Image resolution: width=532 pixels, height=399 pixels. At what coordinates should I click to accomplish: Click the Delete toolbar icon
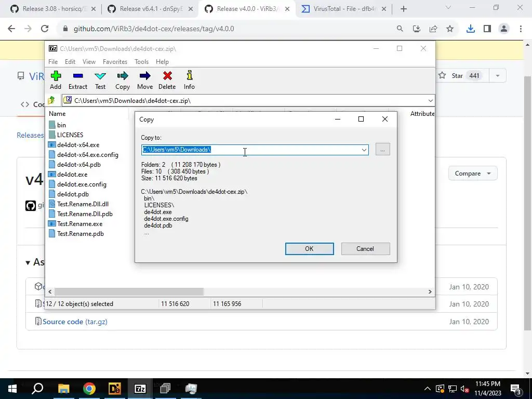[167, 81]
